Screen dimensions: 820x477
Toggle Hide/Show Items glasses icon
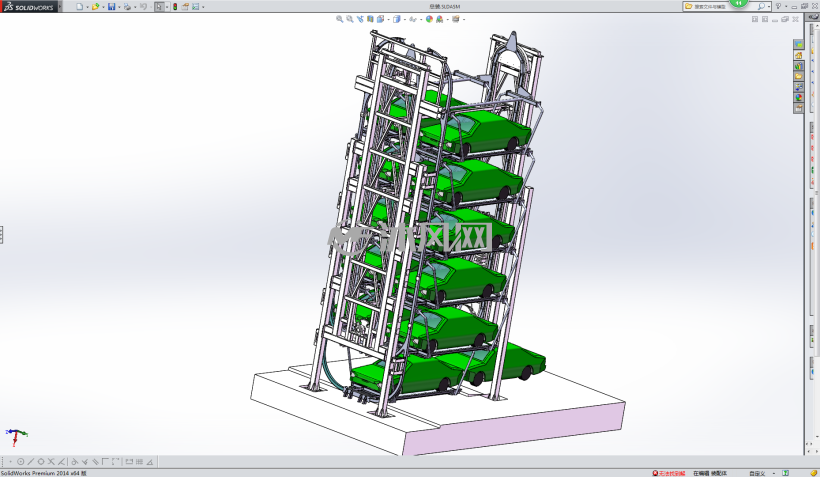point(413,19)
